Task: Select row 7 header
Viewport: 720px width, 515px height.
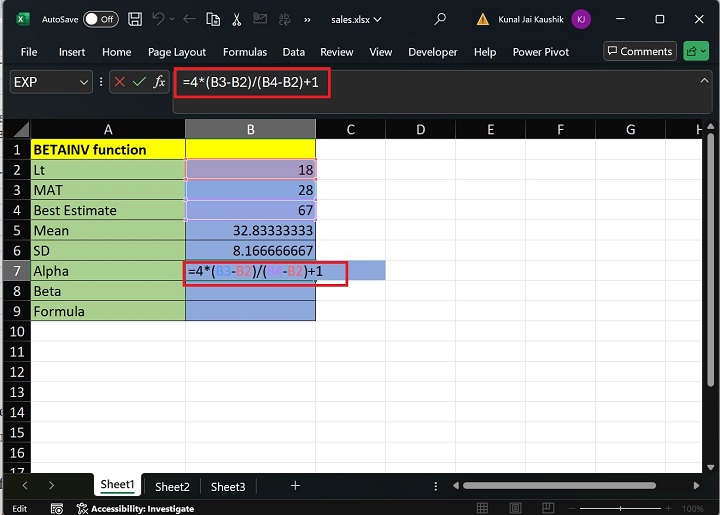Action: [x=17, y=271]
